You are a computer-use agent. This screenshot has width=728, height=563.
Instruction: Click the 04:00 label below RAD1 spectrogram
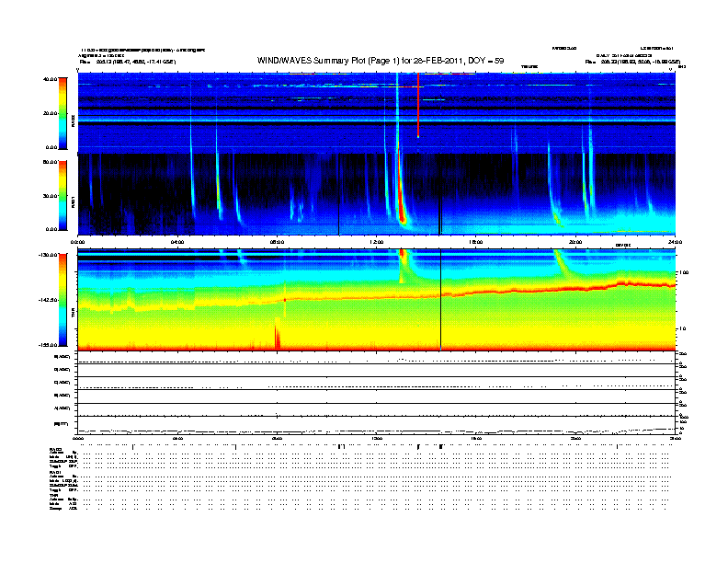point(177,242)
